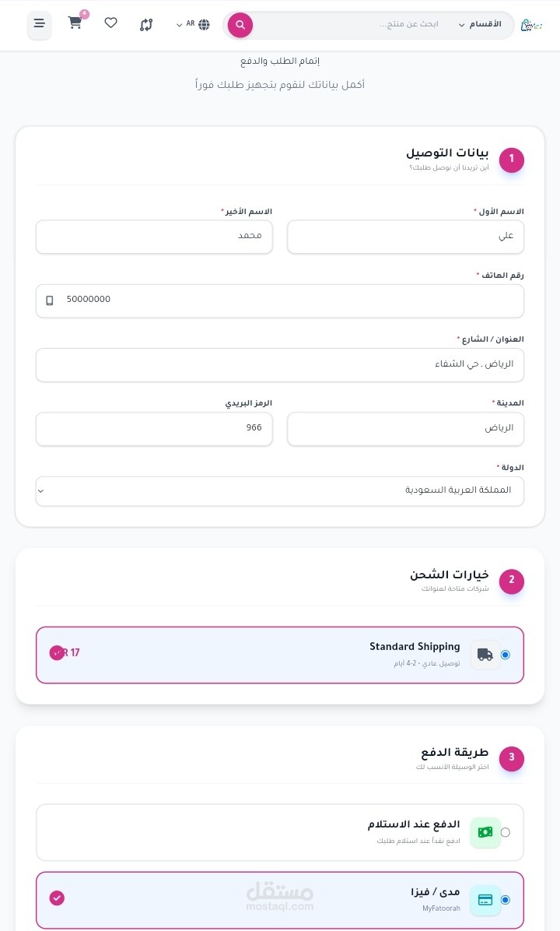
Task: Open the AR language dropdown
Action: point(194,24)
